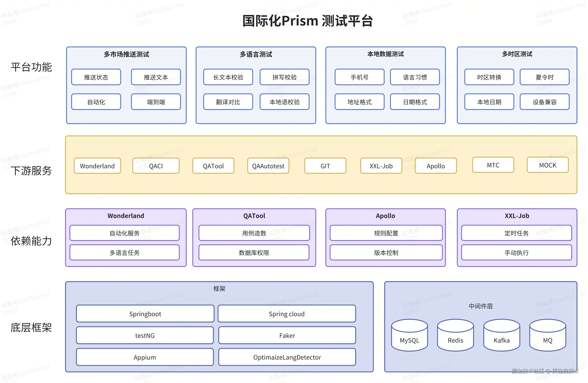This screenshot has height=383, width=588.
Task: Click the 多语言测试 group heading
Action: point(256,54)
